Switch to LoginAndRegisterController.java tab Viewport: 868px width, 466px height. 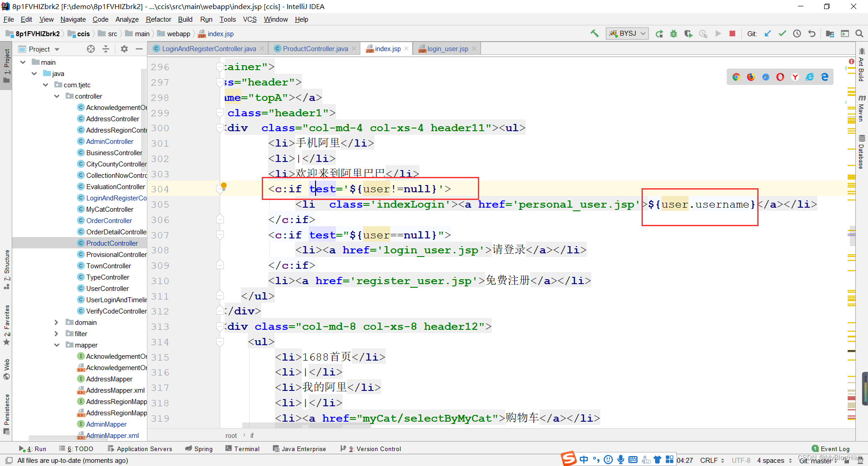coord(208,49)
